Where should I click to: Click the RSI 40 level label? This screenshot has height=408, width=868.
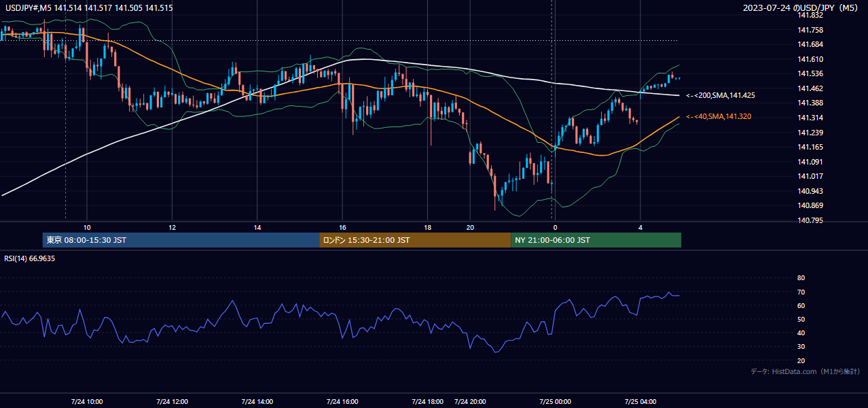801,333
